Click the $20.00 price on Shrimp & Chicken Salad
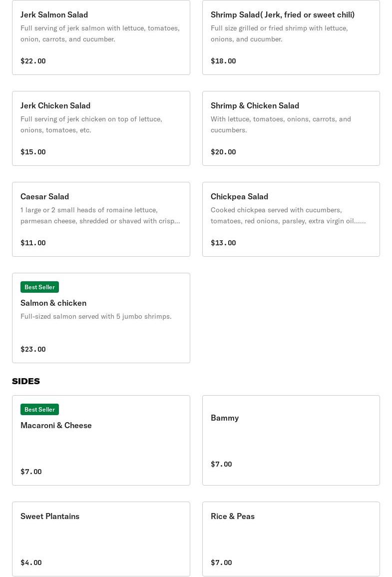This screenshot has height=577, width=392. [x=223, y=152]
